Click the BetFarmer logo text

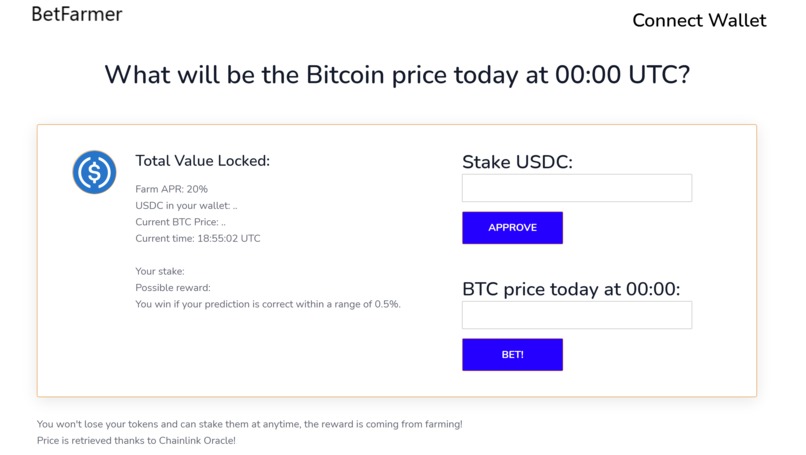point(77,14)
